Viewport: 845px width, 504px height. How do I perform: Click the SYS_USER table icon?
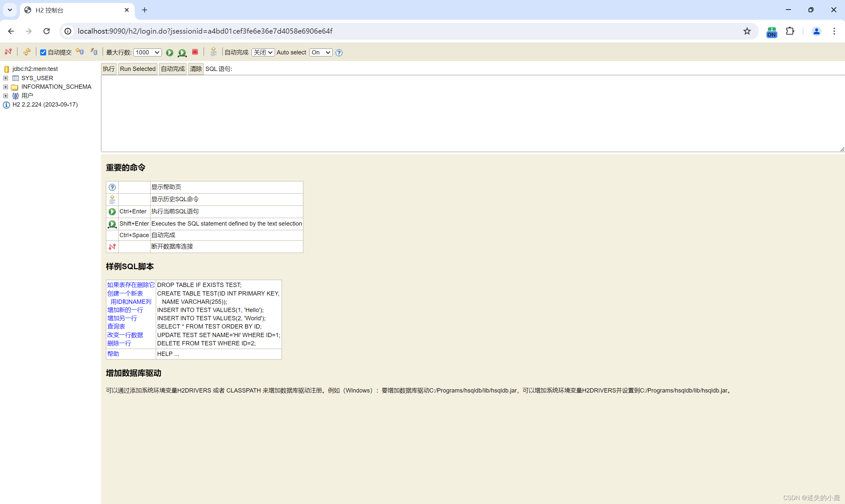pos(15,78)
